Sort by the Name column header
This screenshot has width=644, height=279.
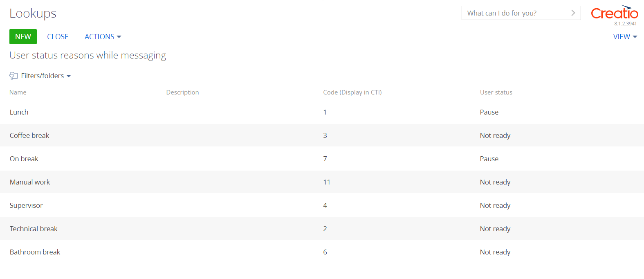(18, 92)
